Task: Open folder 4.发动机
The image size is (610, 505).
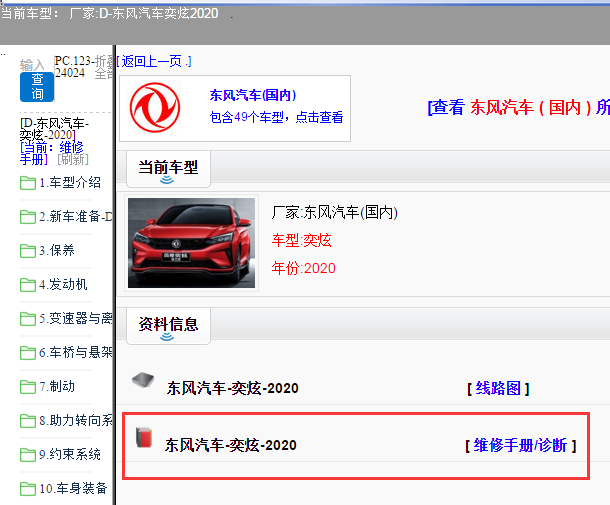Action: click(63, 284)
